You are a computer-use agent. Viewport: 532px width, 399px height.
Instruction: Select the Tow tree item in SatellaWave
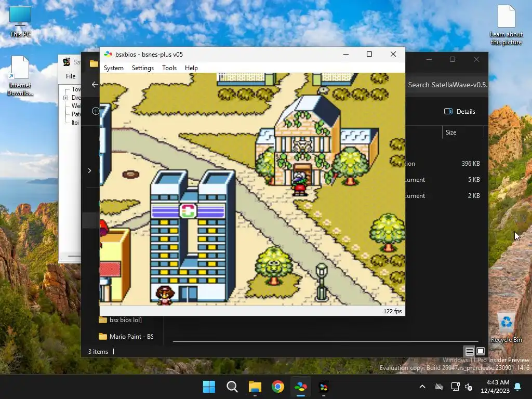click(x=76, y=89)
